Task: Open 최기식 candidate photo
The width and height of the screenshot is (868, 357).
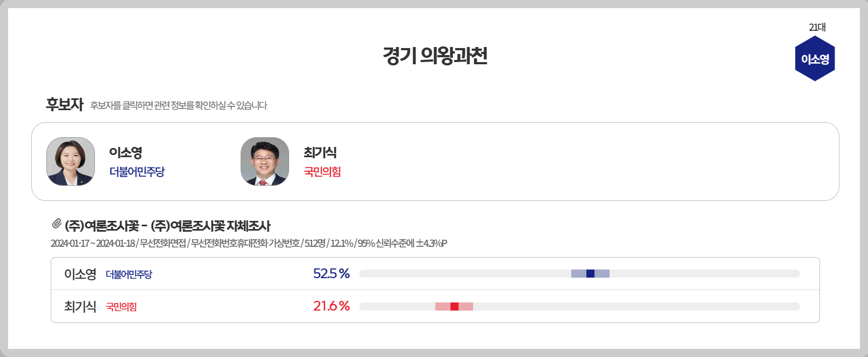Action: click(x=265, y=161)
